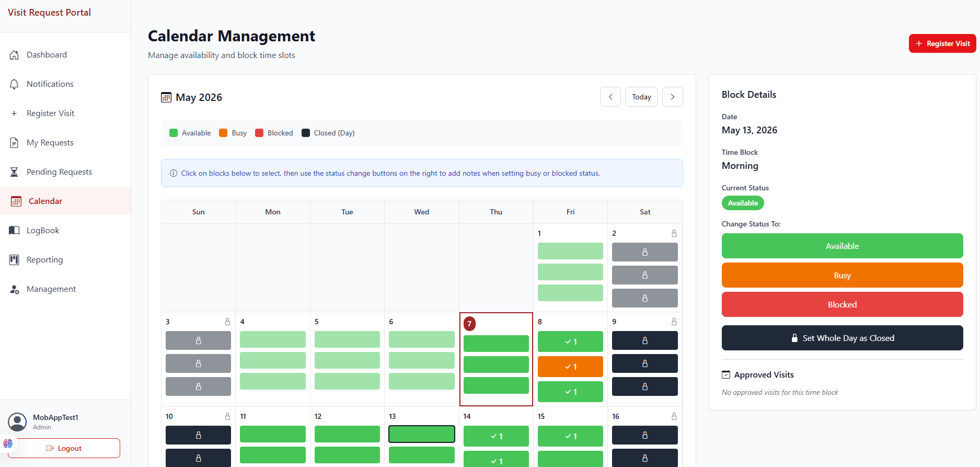Click Set Whole Day as Closed
The image size is (980, 467).
click(843, 338)
